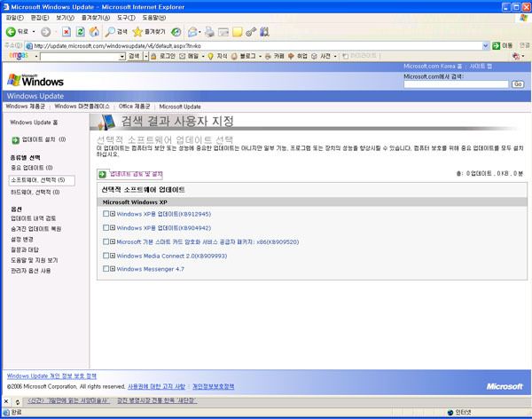The height and width of the screenshot is (419, 532).
Task: Click the empas toolbar search input
Action: click(80, 57)
